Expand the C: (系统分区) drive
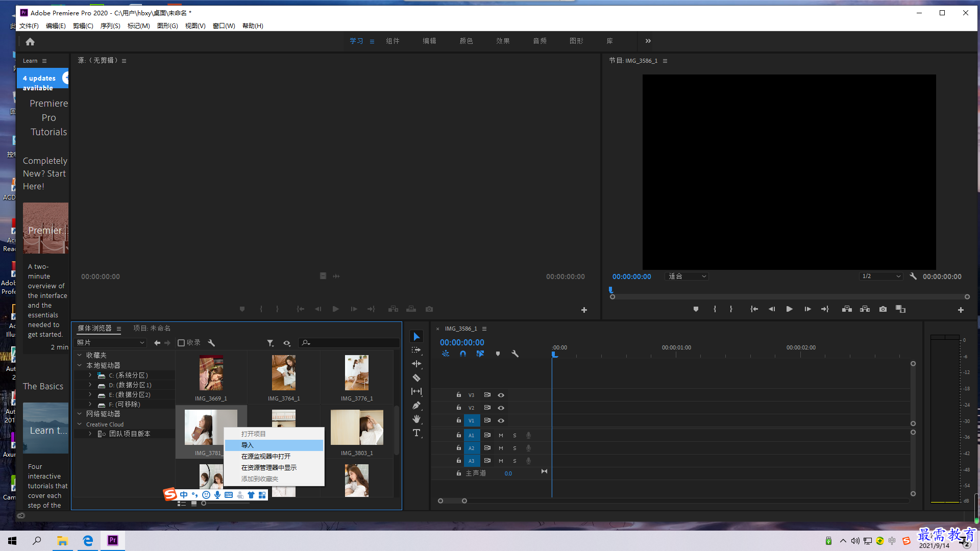This screenshot has height=551, width=980. [x=90, y=375]
